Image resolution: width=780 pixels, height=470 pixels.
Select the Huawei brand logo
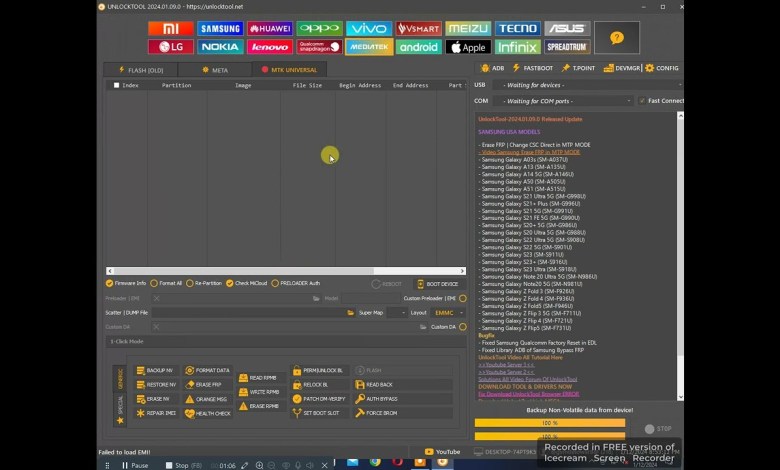click(x=270, y=28)
